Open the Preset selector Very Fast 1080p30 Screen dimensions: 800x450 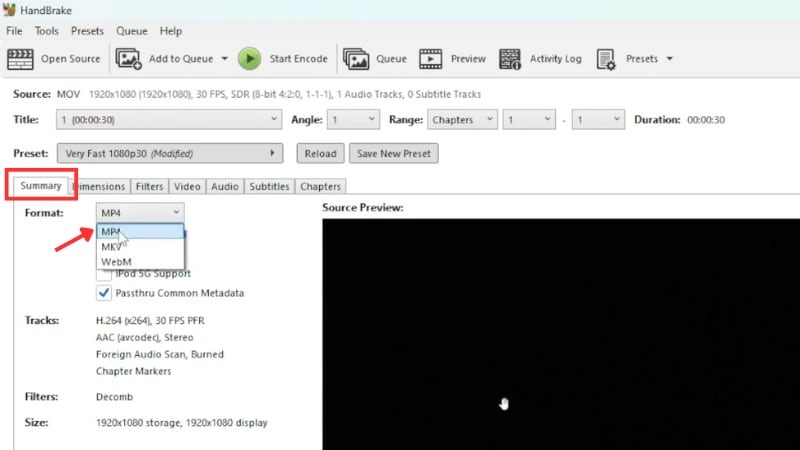coord(170,154)
